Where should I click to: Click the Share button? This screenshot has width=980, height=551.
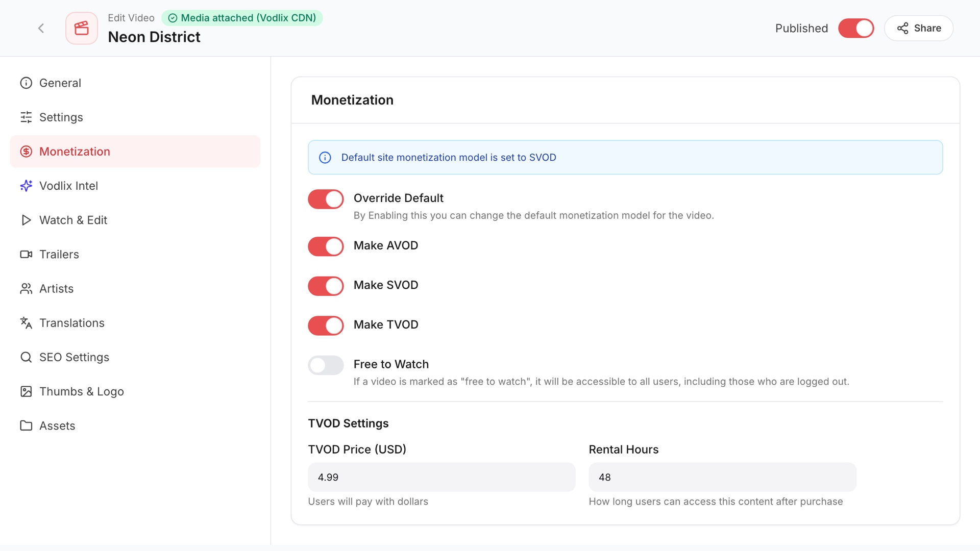click(919, 28)
